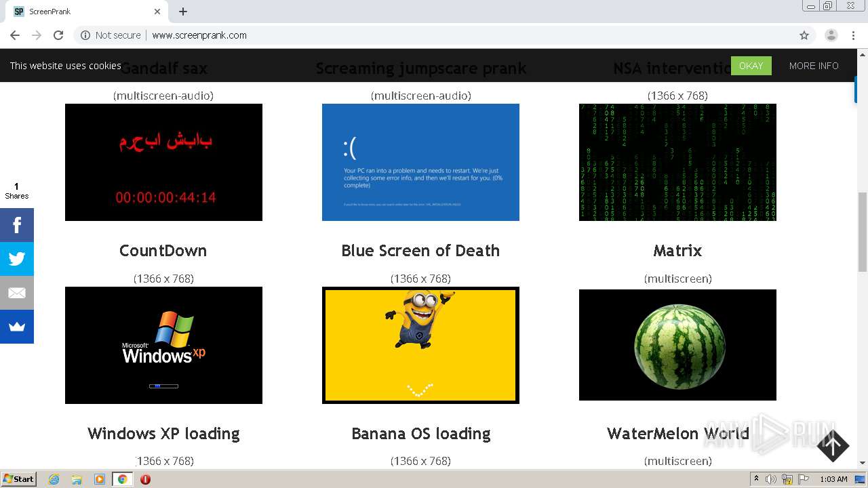Image resolution: width=868 pixels, height=488 pixels.
Task: Share the page on Facebook
Action: (17, 225)
